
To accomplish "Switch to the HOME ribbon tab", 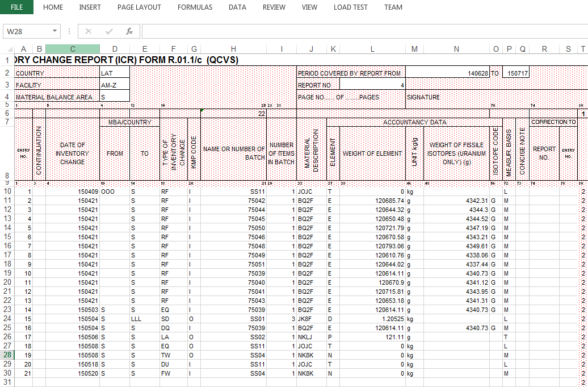I will coord(53,7).
